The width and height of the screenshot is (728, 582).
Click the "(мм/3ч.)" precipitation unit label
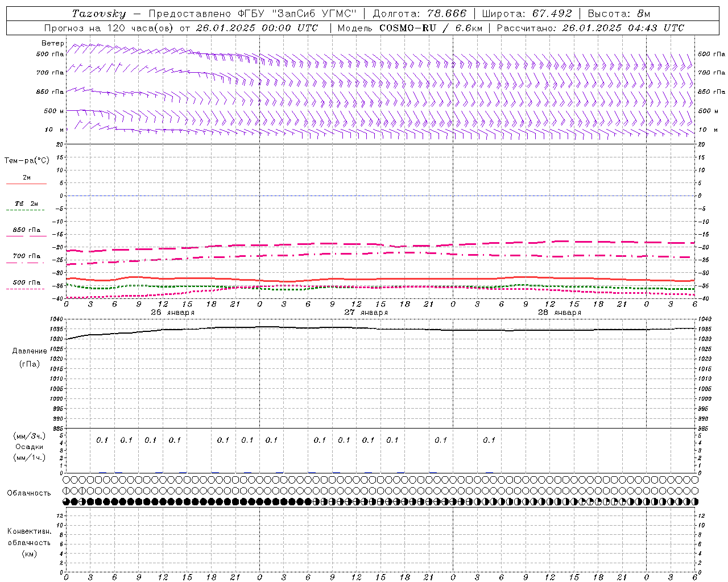(30, 436)
